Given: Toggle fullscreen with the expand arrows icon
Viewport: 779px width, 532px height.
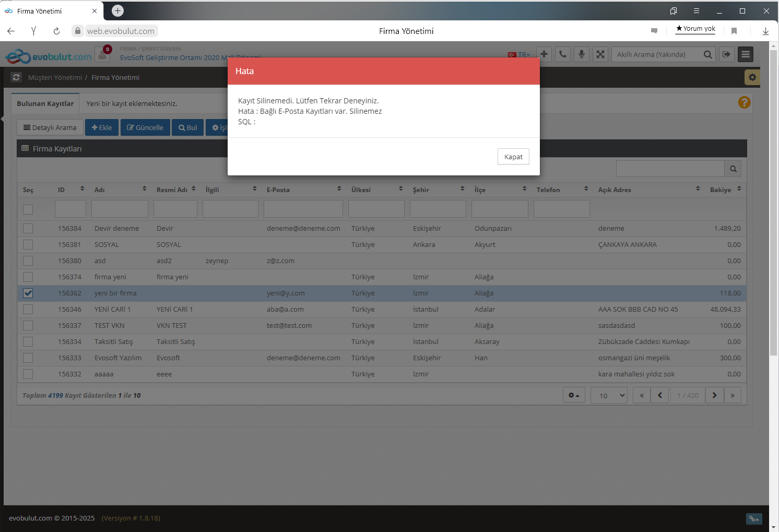Looking at the screenshot, I should (x=600, y=54).
